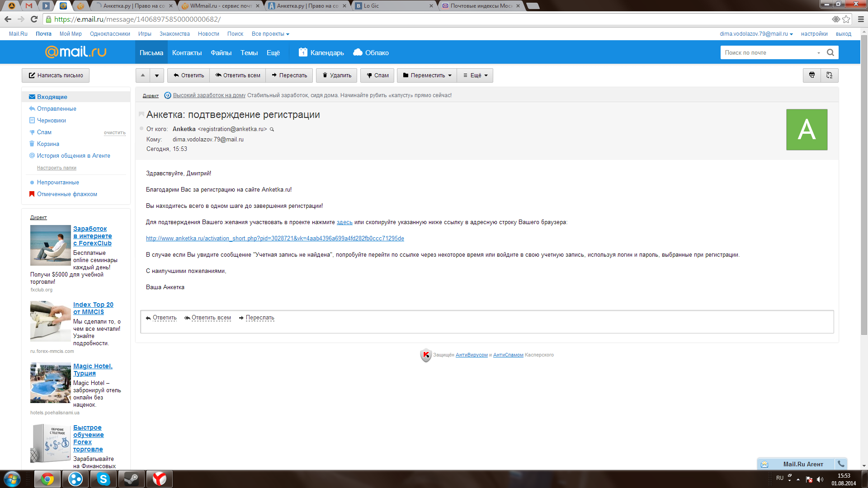The image size is (868, 488).
Task: Toggle unread dot beside От кого
Action: tap(142, 129)
